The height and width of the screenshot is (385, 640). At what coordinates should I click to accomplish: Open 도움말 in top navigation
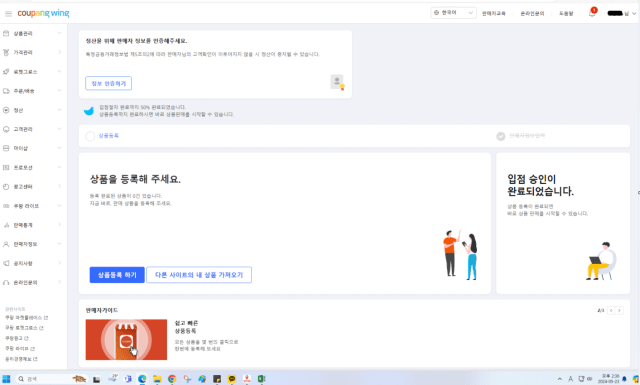(x=566, y=13)
